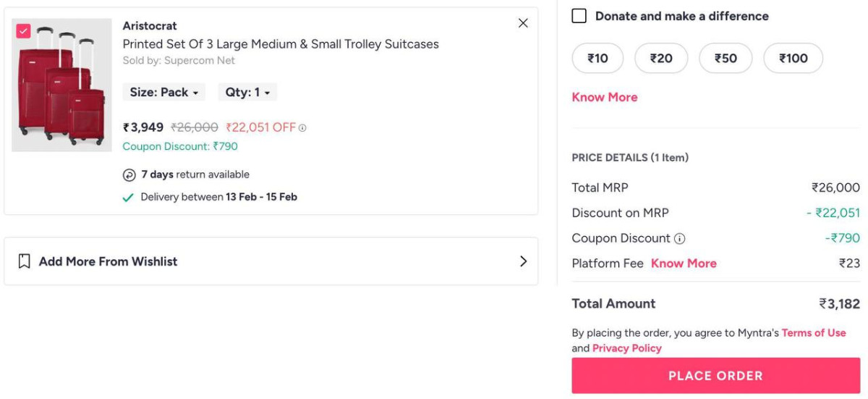This screenshot has width=868, height=399.
Task: Click the PLACE ORDER button
Action: (x=715, y=376)
